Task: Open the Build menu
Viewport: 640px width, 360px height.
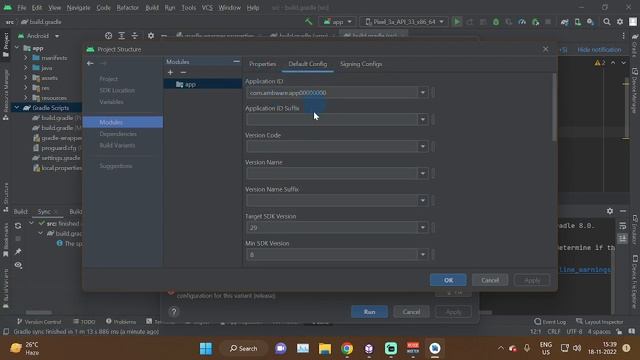Action: (152, 7)
